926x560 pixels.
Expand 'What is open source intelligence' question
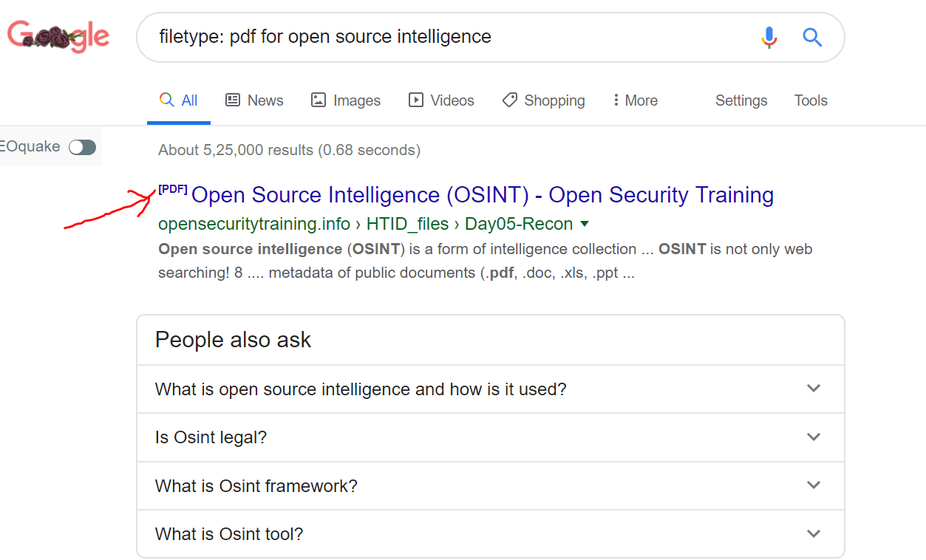[x=814, y=388]
